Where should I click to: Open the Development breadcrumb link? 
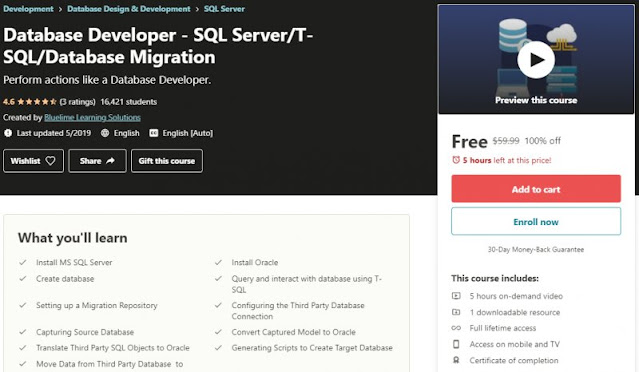(x=28, y=9)
